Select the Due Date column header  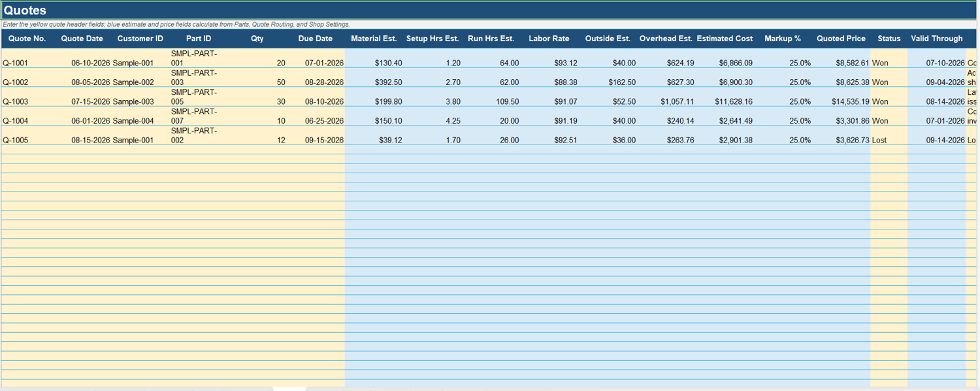point(316,39)
